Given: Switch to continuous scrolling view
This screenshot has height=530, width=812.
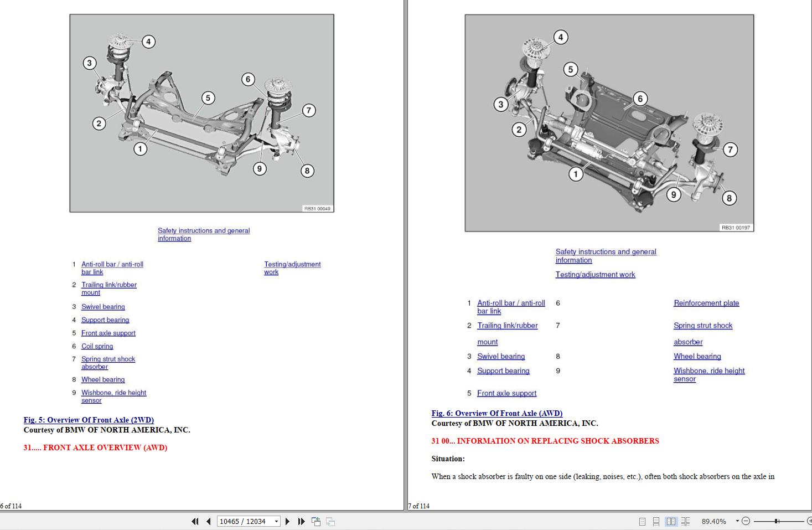Looking at the screenshot, I should 656,521.
